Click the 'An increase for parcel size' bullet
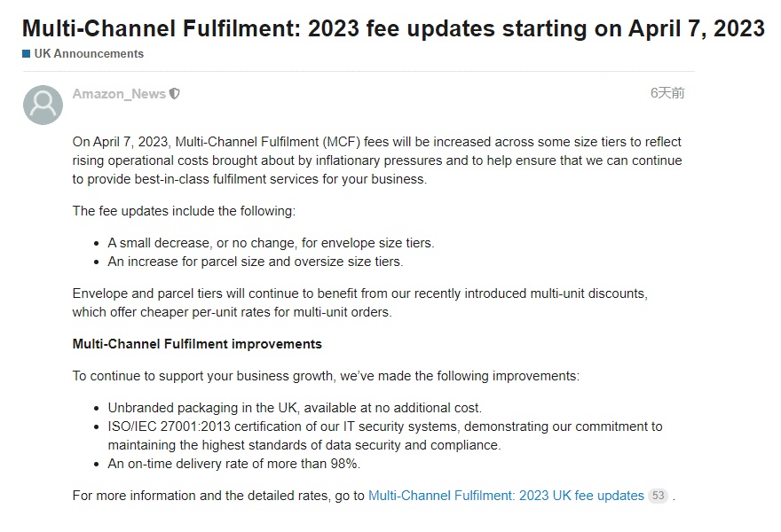 (256, 262)
